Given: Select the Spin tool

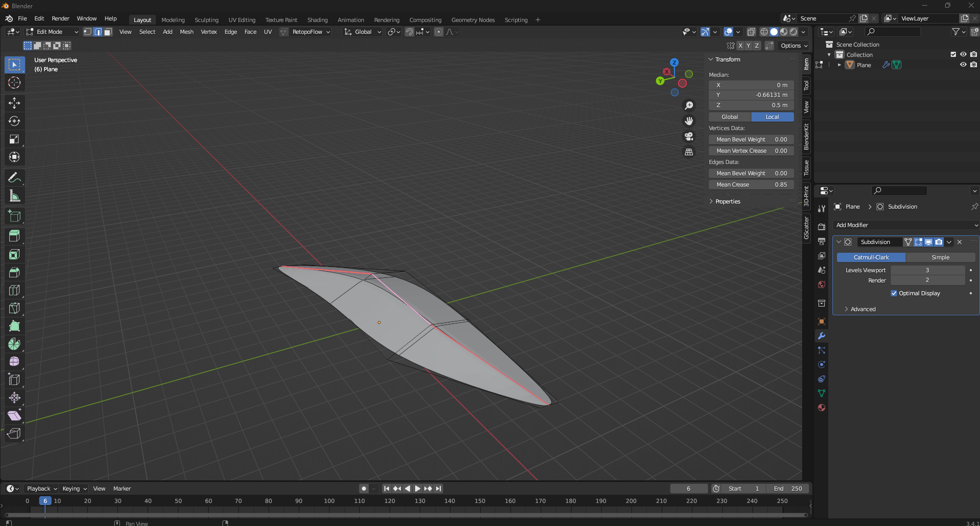Looking at the screenshot, I should (x=14, y=344).
